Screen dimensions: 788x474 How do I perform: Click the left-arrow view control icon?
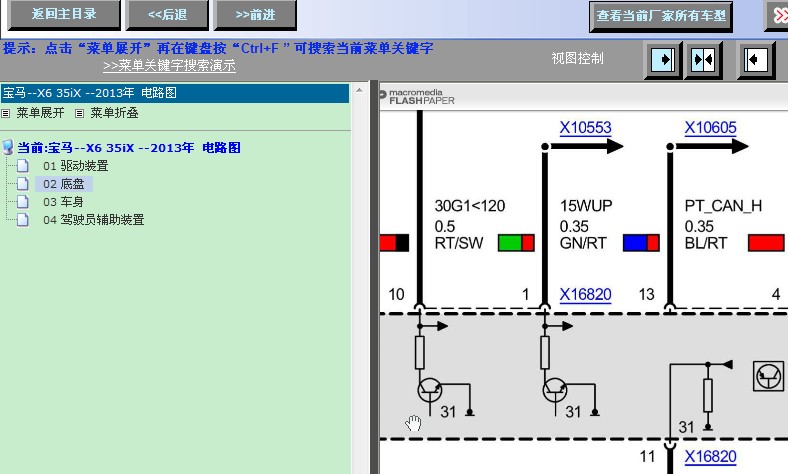point(756,60)
